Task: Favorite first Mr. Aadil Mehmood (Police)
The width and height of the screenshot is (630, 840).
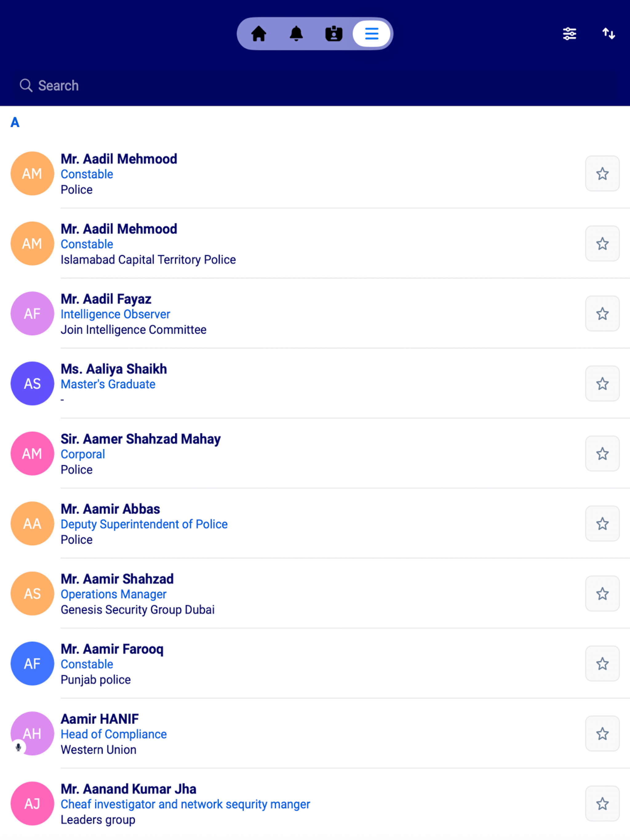Action: 602,174
